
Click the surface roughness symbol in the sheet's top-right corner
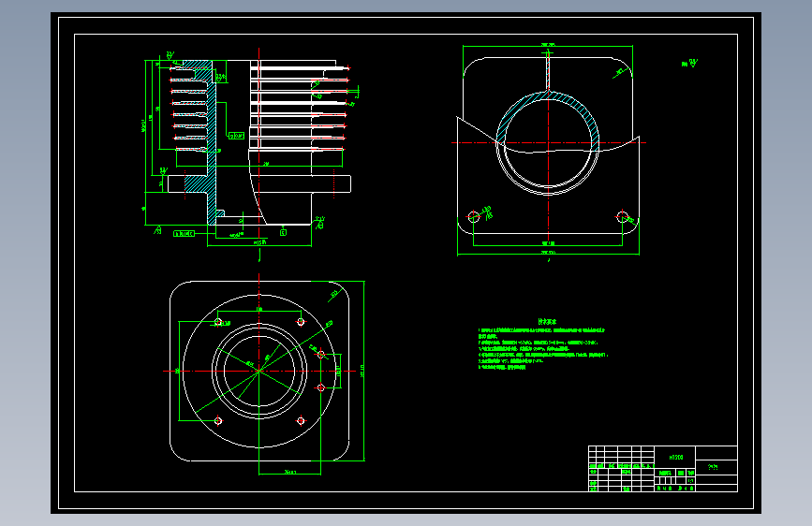[x=690, y=63]
